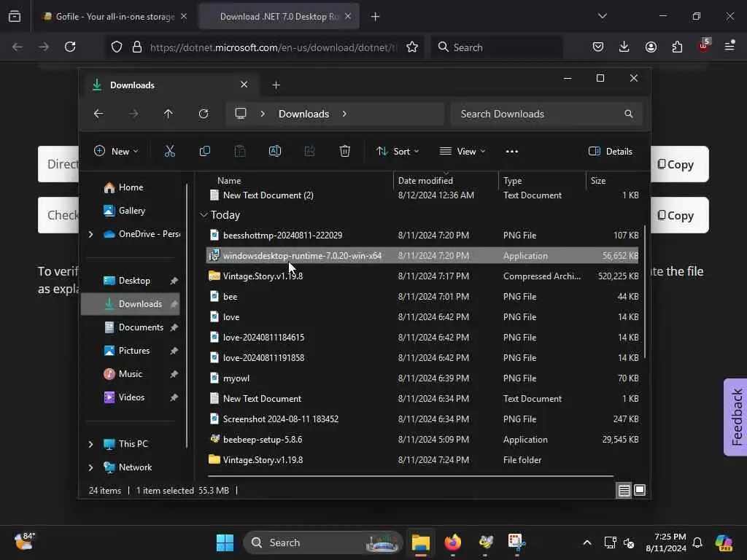Click the Snipping Tool icon in the taskbar
Image resolution: width=747 pixels, height=560 pixels.
tap(516, 542)
